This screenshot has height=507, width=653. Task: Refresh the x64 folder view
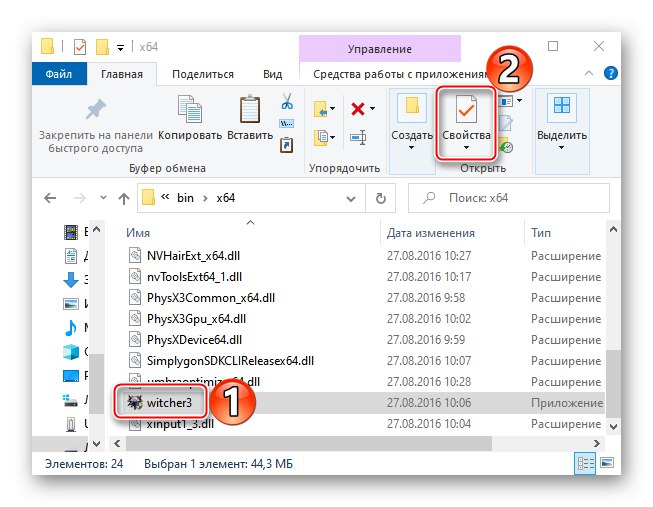tap(381, 198)
